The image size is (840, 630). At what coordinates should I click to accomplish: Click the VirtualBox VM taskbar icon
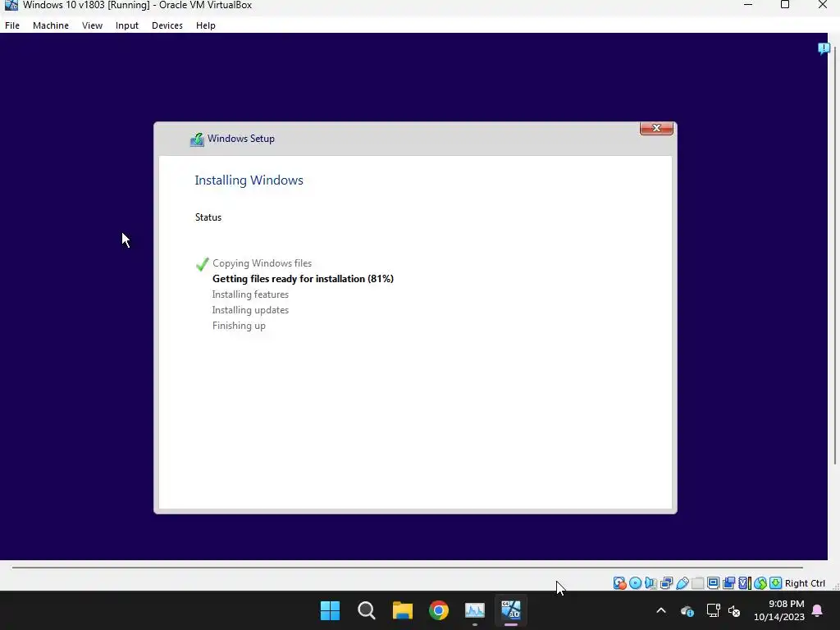511,610
